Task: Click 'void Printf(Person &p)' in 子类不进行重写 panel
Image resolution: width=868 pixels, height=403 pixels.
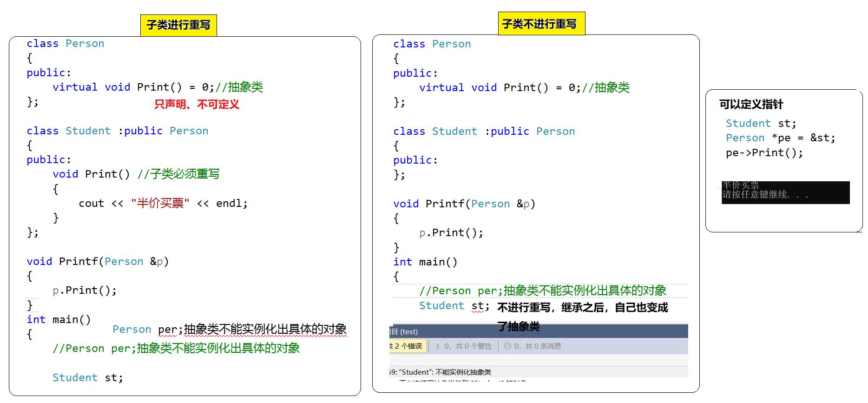Action: tap(464, 204)
